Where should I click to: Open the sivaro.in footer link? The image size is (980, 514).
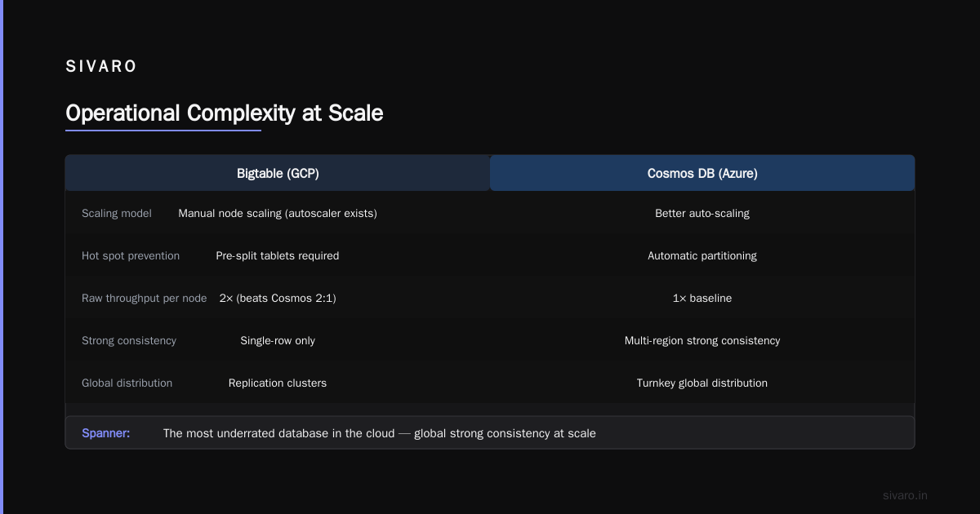906,495
